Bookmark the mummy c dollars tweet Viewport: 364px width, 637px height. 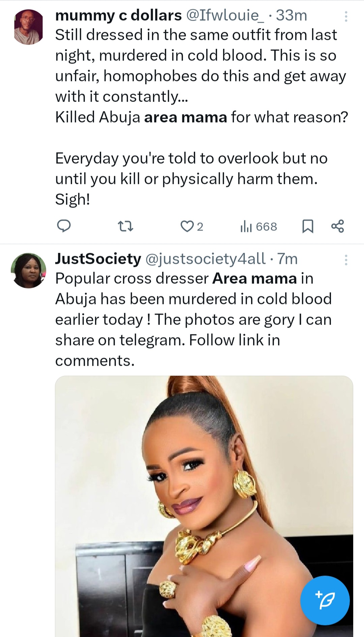click(308, 226)
